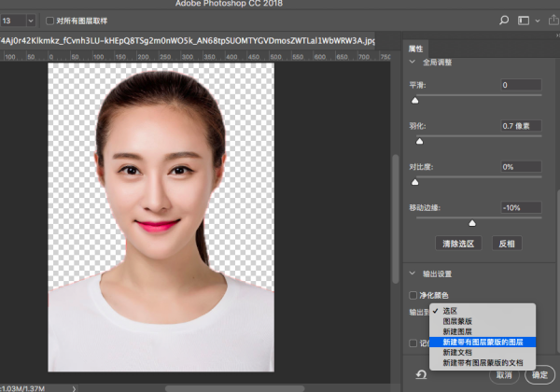Click the canvas vertical scrollbar
This screenshot has height=392, width=560.
point(396,218)
